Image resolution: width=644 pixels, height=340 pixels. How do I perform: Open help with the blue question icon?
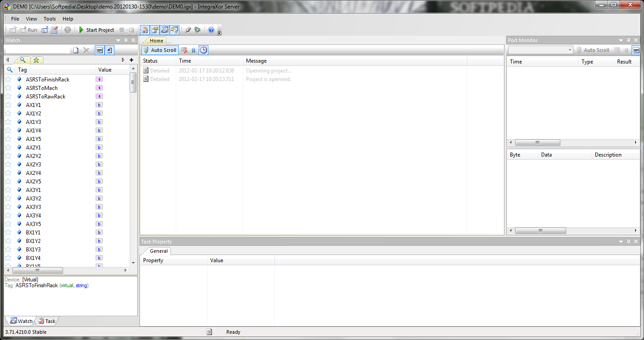pos(211,30)
